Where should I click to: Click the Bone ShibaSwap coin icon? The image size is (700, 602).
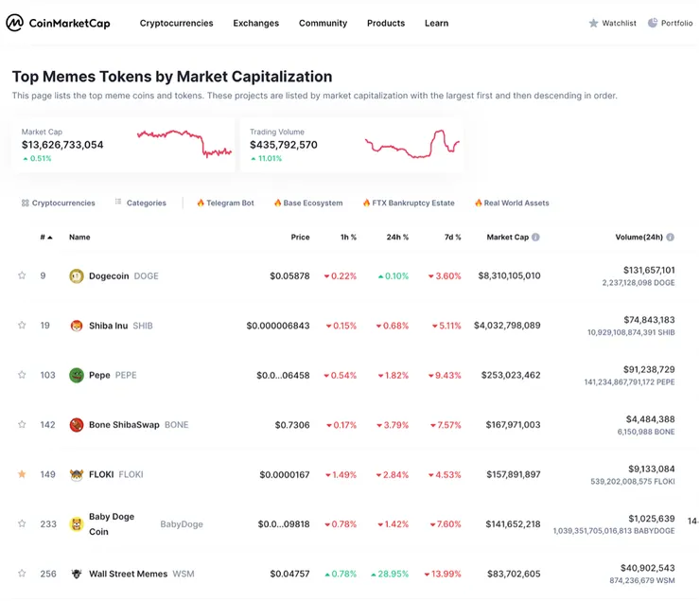tap(77, 425)
